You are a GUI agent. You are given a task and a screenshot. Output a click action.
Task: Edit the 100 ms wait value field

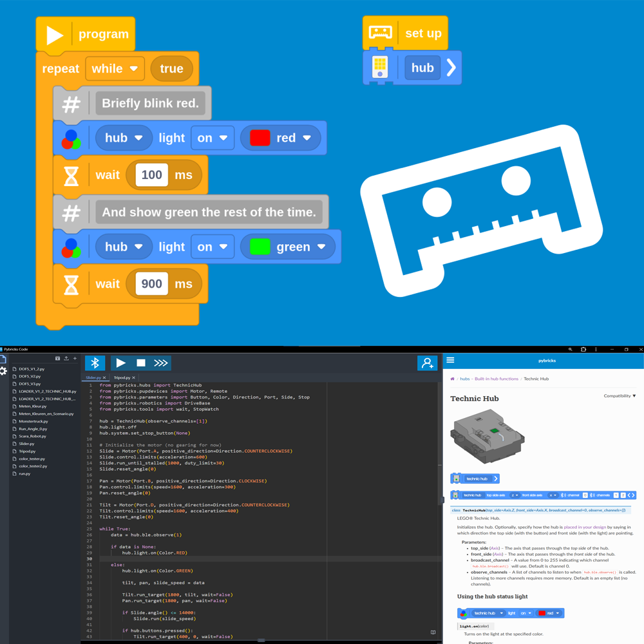point(151,175)
